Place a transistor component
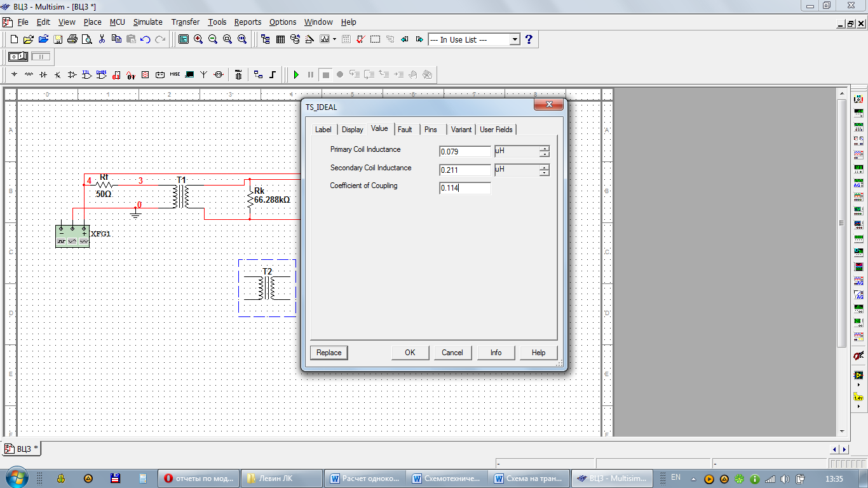The height and width of the screenshot is (488, 868). [58, 75]
